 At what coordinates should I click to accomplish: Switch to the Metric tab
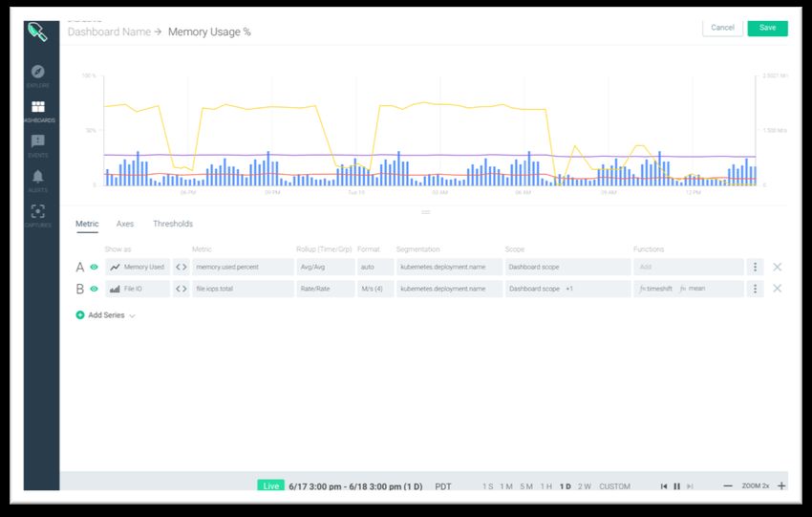point(87,224)
